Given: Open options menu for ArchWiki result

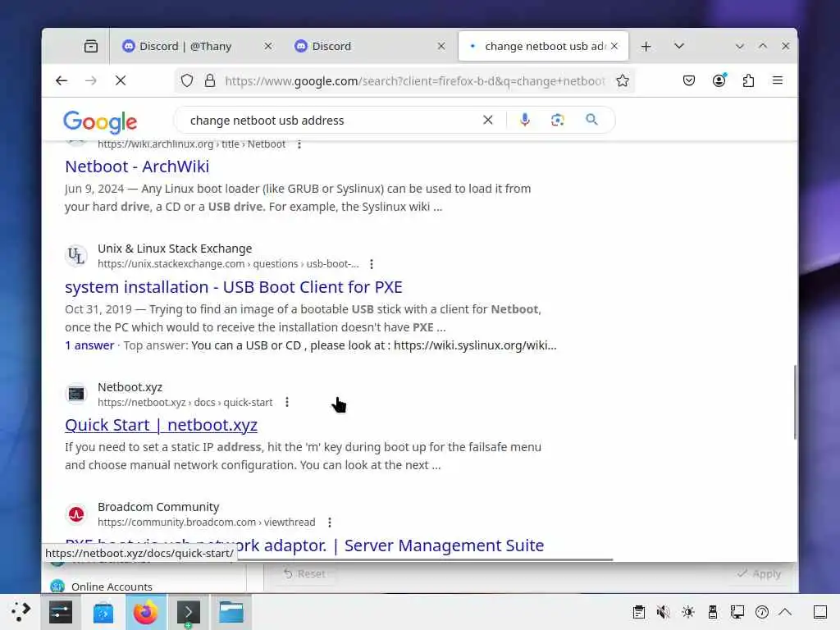Looking at the screenshot, I should coord(299,144).
